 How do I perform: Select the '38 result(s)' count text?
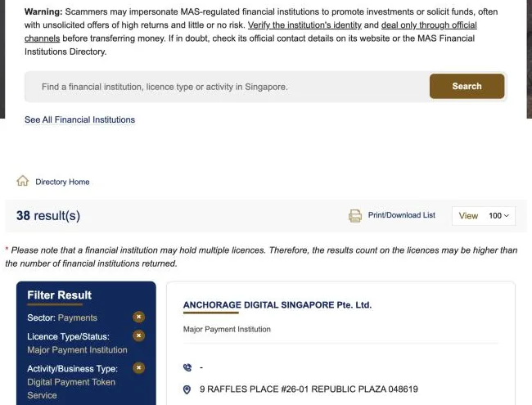click(48, 216)
